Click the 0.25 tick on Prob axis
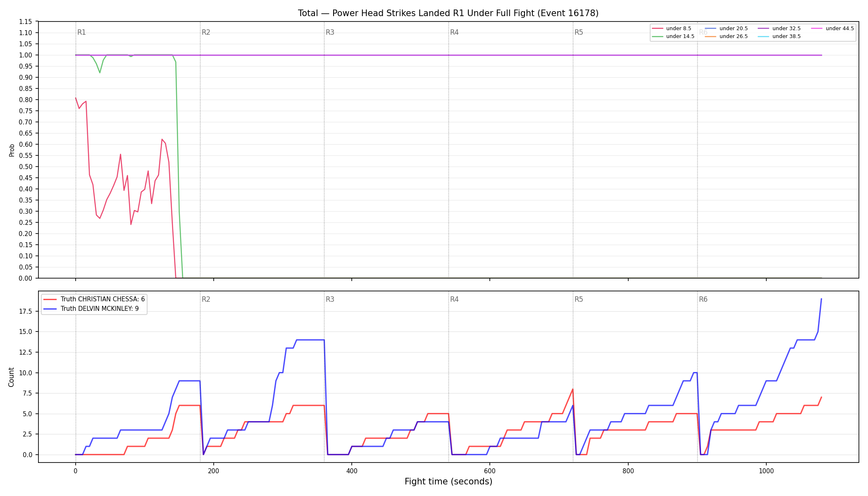The image size is (868, 496). (x=26, y=222)
